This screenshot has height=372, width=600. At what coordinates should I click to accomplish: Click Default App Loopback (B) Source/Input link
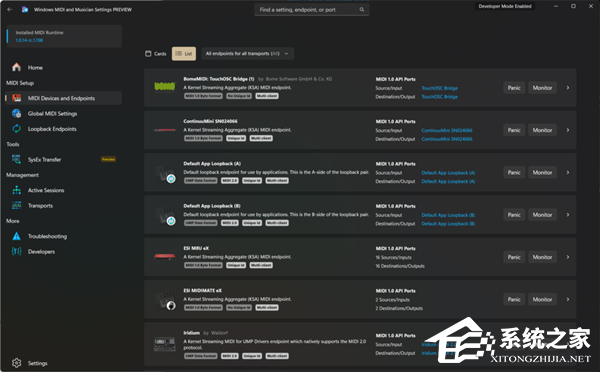coord(448,215)
